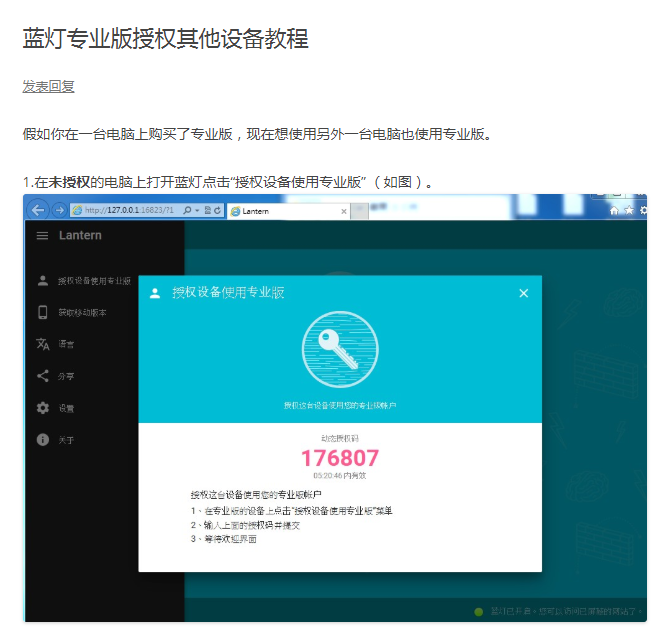Click the browser tools gear icon
The width and height of the screenshot is (667, 633).
(x=643, y=210)
